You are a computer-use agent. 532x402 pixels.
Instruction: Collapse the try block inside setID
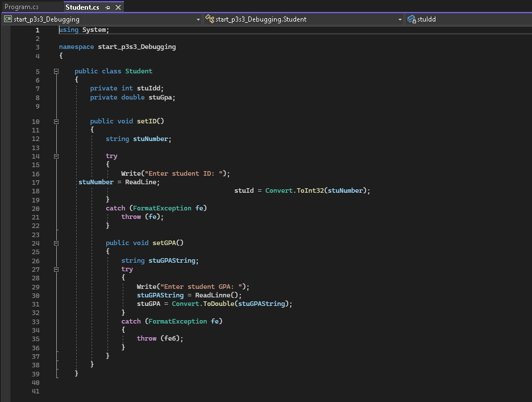tap(56, 156)
